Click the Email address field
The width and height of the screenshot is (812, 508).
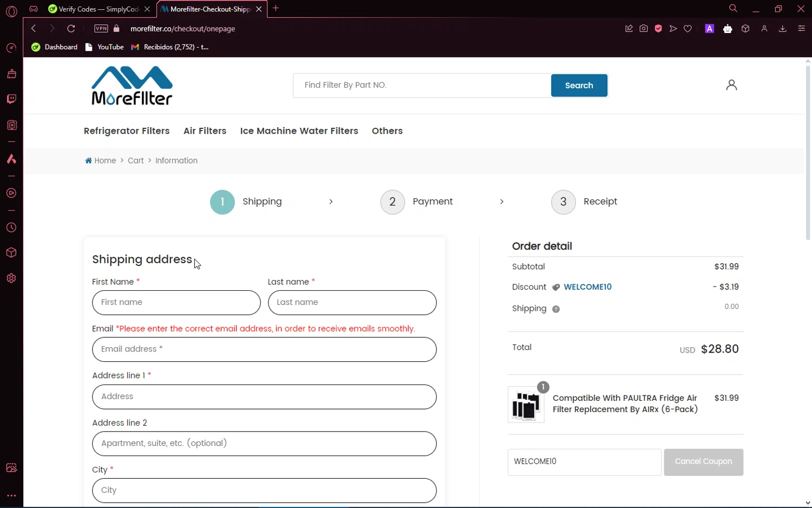[x=264, y=350]
